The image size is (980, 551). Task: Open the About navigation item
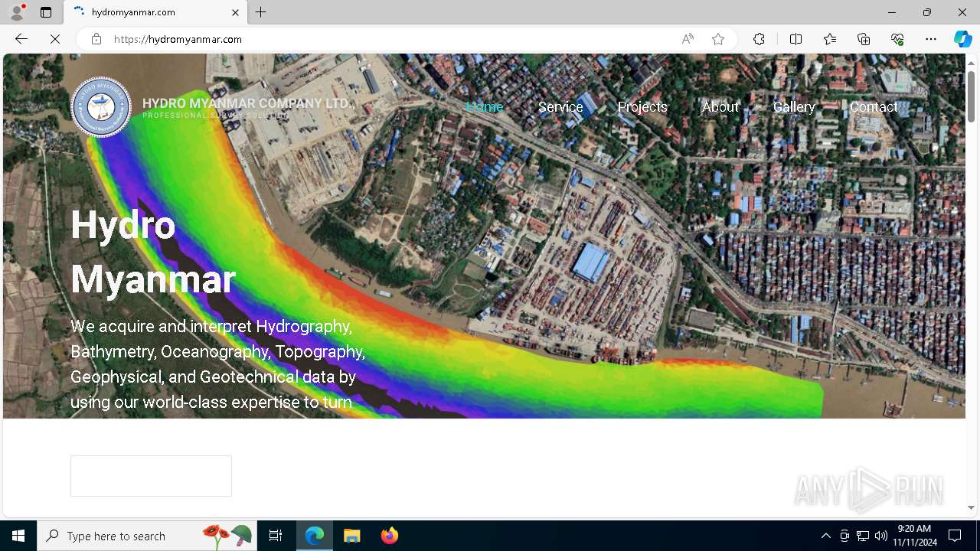(x=720, y=107)
